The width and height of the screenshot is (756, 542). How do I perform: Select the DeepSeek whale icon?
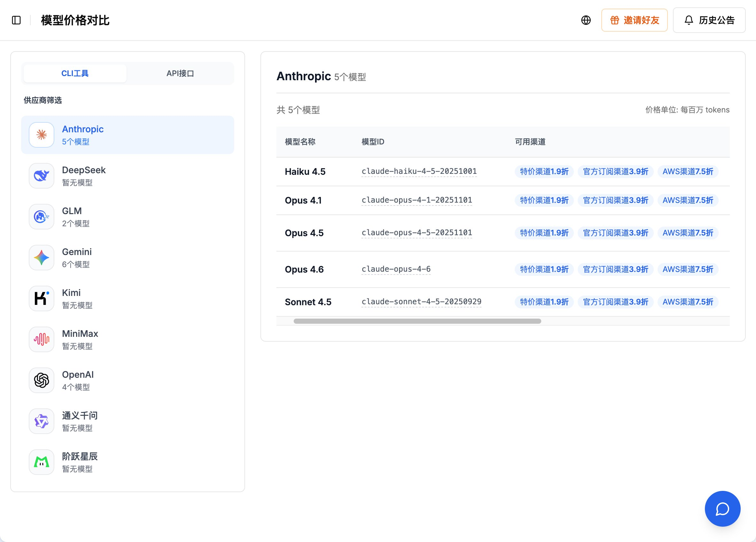(41, 176)
